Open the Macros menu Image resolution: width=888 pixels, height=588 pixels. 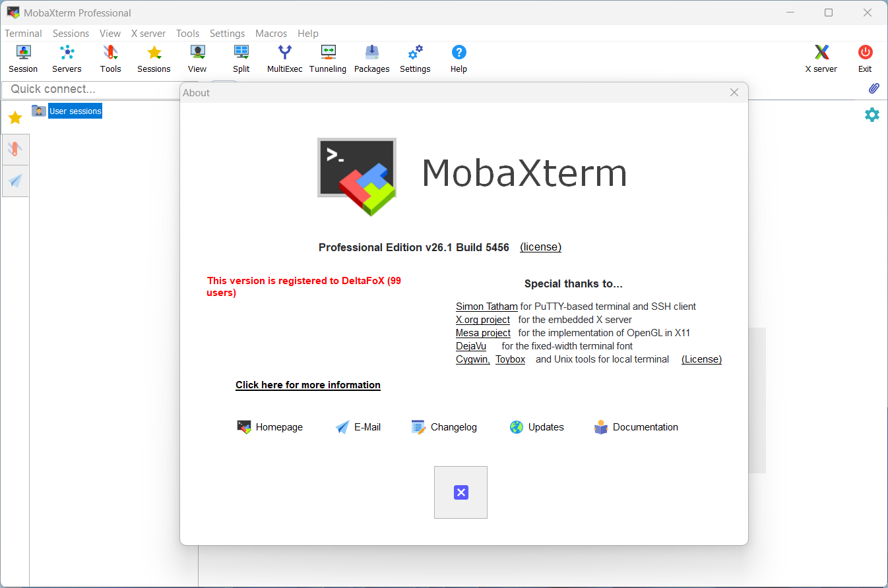pyautogui.click(x=271, y=34)
